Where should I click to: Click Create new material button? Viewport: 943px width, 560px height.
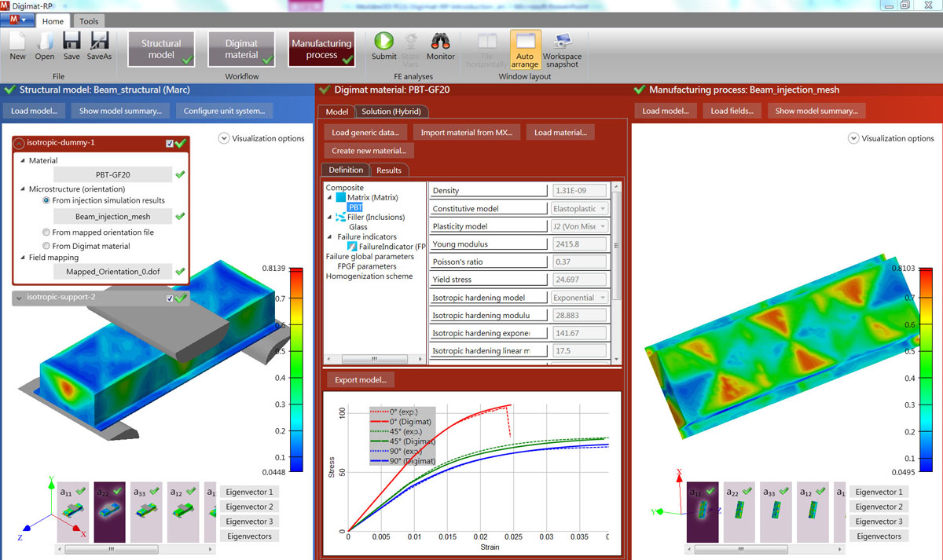(369, 151)
